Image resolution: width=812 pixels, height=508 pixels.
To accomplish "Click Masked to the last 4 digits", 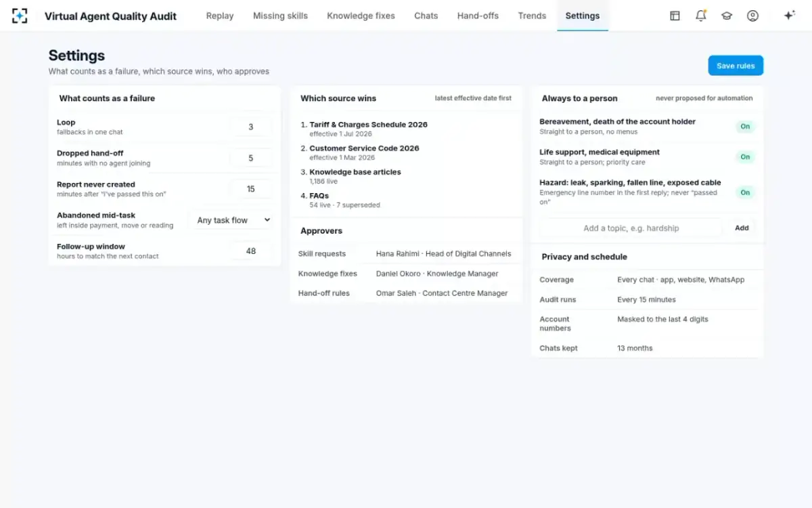I will click(x=662, y=319).
